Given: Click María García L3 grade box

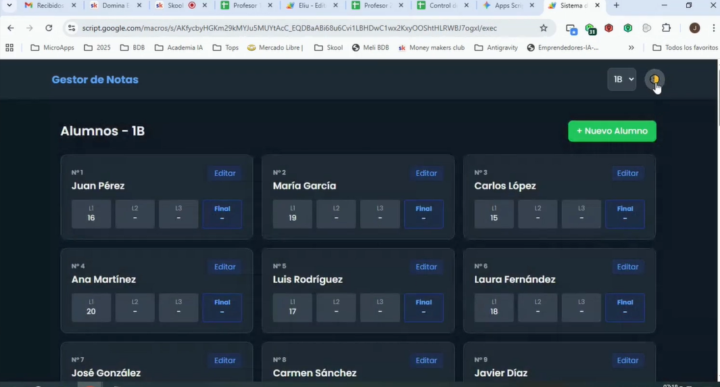Looking at the screenshot, I should pos(380,214).
